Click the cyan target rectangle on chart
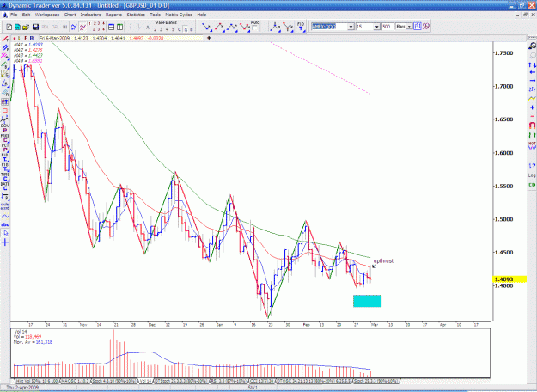Screen dimensions: 537x392 (367, 301)
